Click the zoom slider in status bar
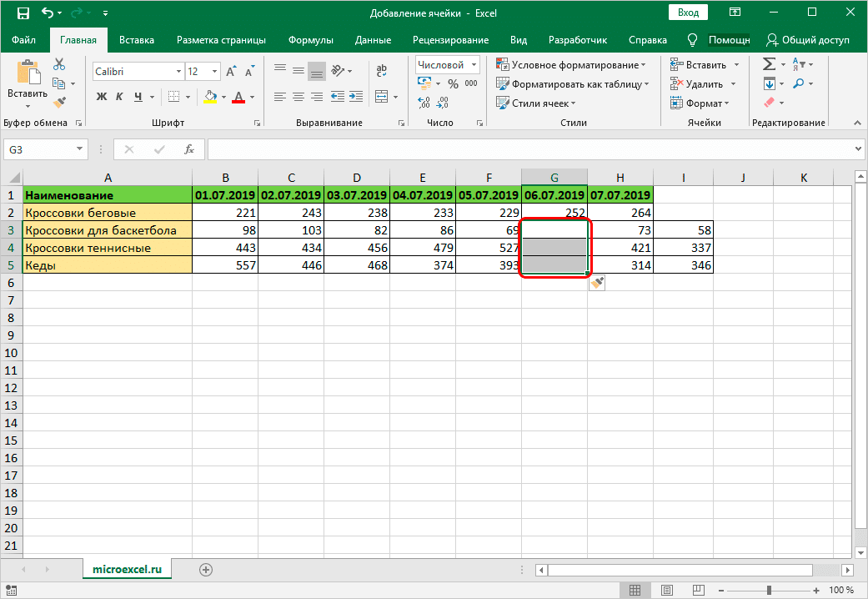Image resolution: width=868 pixels, height=599 pixels. [x=769, y=590]
